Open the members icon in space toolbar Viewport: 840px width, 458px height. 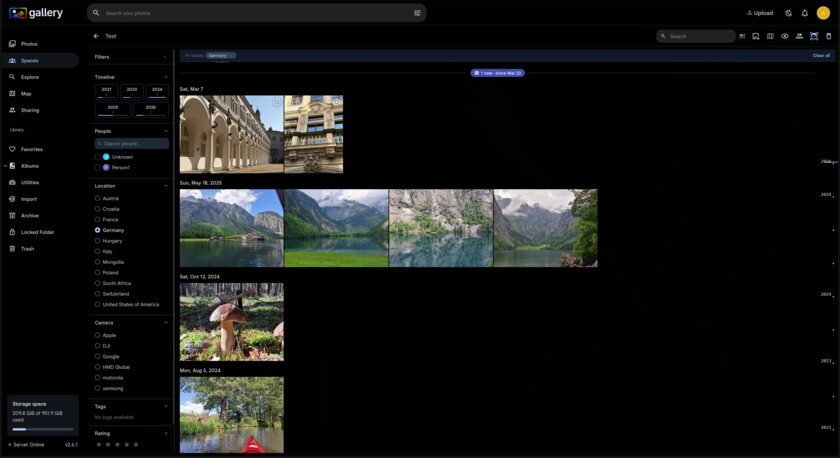(x=799, y=36)
